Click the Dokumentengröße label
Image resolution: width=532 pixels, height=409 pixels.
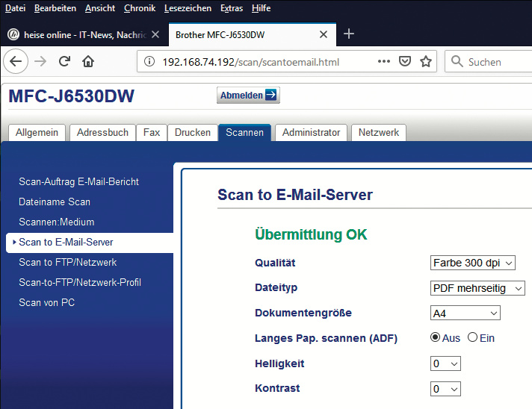303,313
